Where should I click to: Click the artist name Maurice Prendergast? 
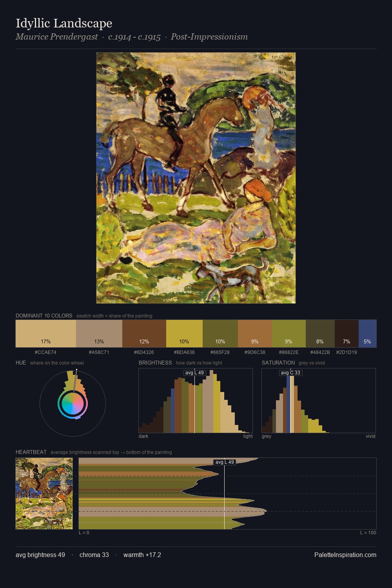(x=57, y=37)
